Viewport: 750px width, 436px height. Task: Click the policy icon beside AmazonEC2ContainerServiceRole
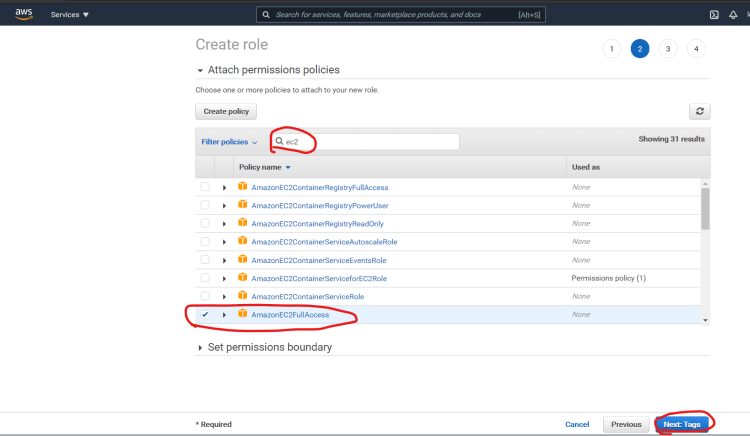point(243,295)
